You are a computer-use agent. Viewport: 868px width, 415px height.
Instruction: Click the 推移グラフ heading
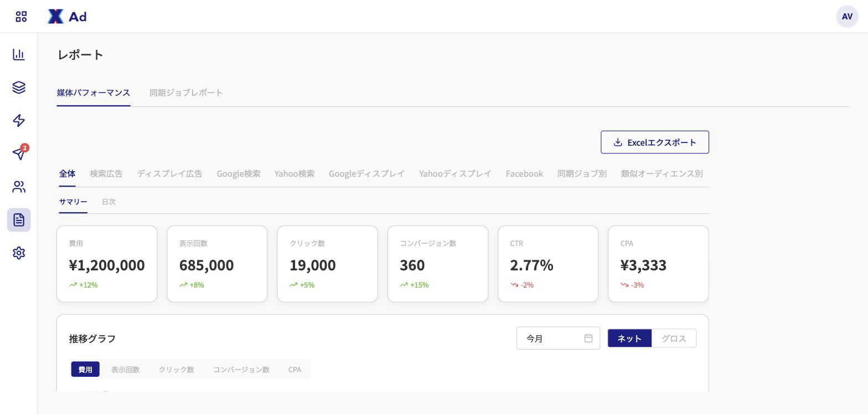click(x=92, y=339)
